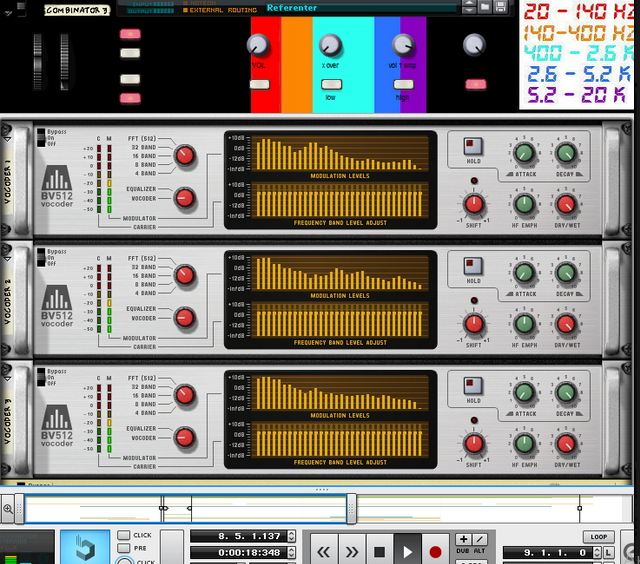Image resolution: width=640 pixels, height=564 pixels.
Task: Click the time position field 0:00:18:348
Action: [239, 553]
